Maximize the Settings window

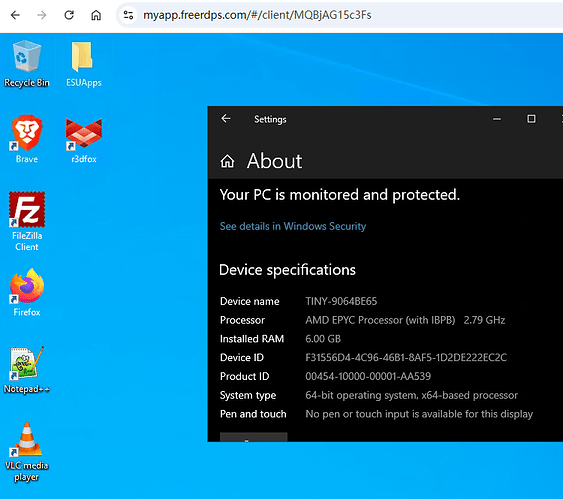531,119
